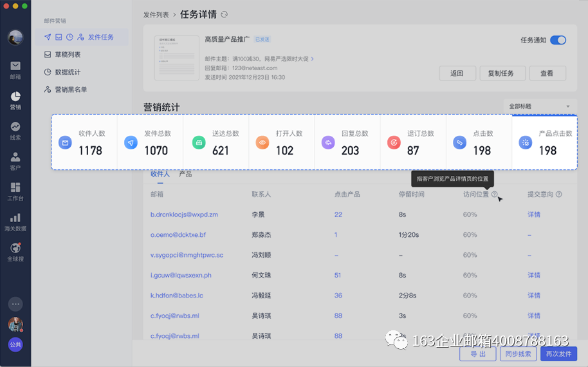
Task: Open email i.gcuw@lqwsxexn.ph
Action: 181,275
